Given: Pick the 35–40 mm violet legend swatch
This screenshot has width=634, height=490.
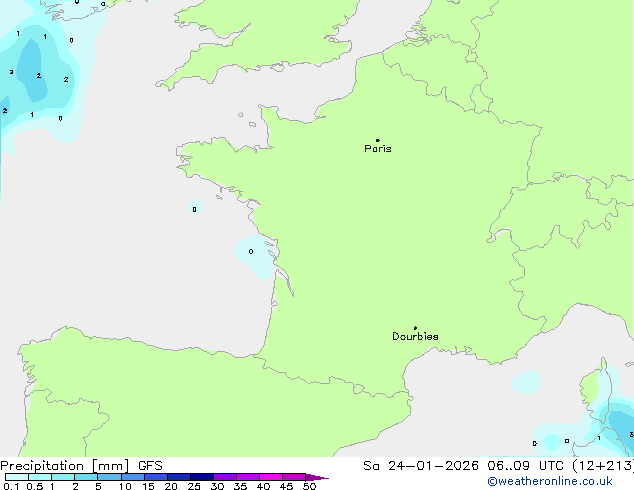Looking at the screenshot, I should click(x=247, y=477).
